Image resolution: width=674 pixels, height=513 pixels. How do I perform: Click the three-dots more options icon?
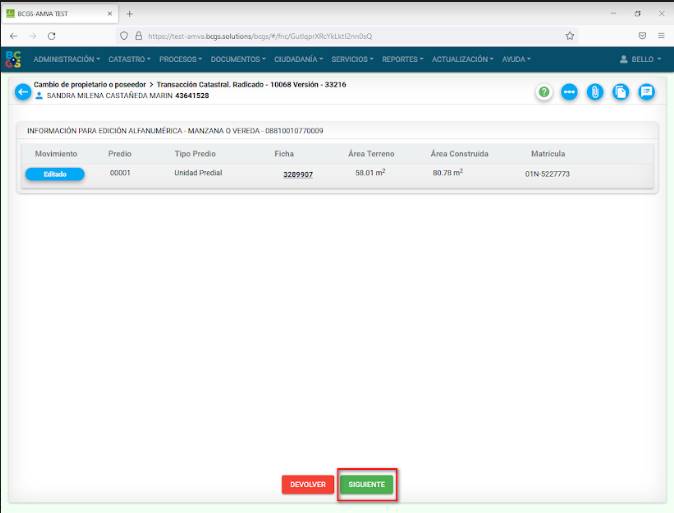[569, 92]
